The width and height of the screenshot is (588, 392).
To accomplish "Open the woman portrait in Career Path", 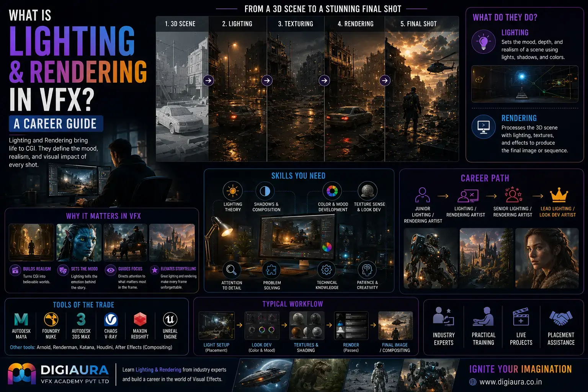I will click(547, 258).
